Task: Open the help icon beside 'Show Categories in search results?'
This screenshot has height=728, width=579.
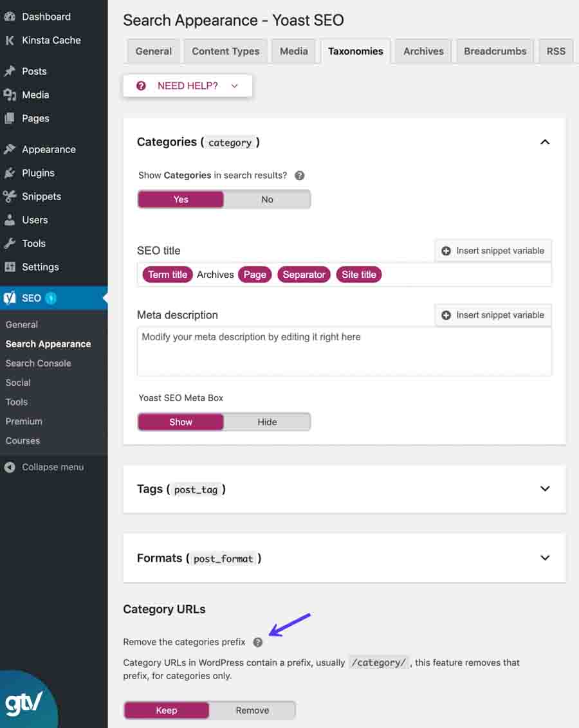Action: pyautogui.click(x=299, y=175)
